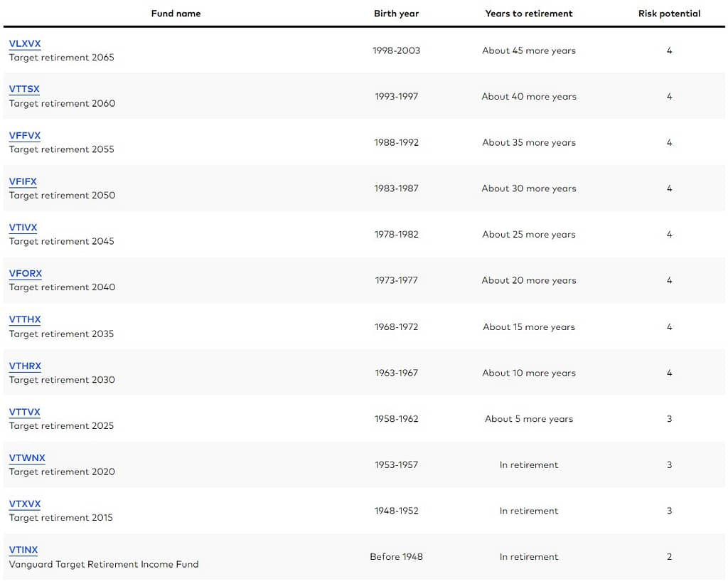The width and height of the screenshot is (728, 584).
Task: Open the VTINX income fund link
Action: coord(23,550)
